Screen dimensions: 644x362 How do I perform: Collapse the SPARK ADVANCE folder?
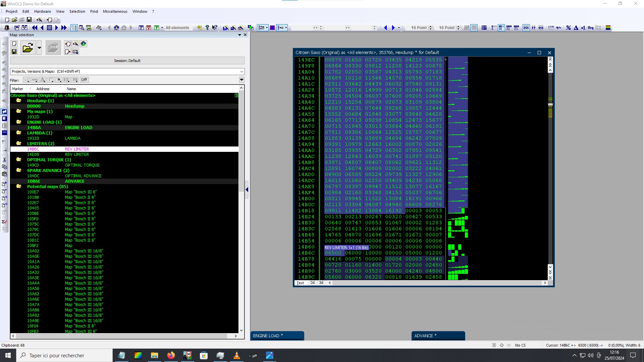[19, 170]
